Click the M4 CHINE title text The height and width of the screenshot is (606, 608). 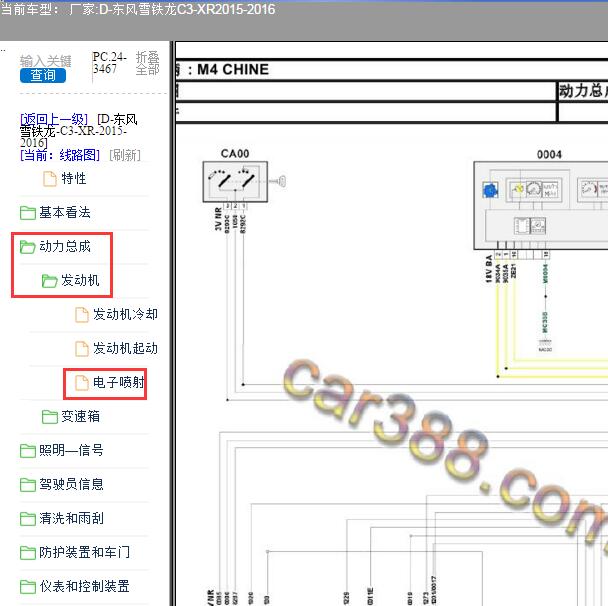coord(233,69)
